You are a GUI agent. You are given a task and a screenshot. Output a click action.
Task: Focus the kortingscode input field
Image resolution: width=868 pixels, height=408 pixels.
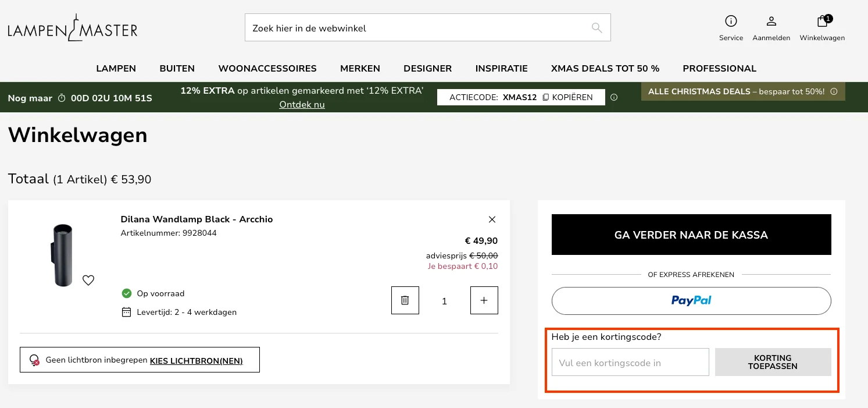point(630,362)
